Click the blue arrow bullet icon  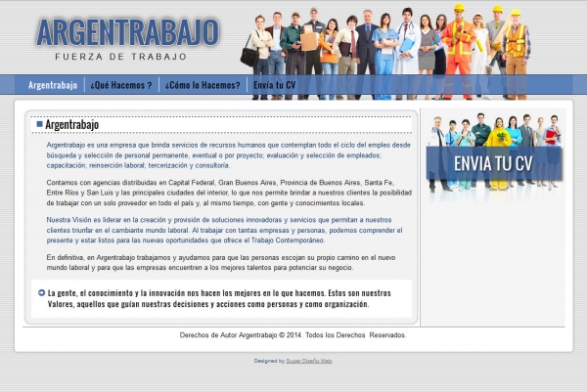pyautogui.click(x=41, y=292)
